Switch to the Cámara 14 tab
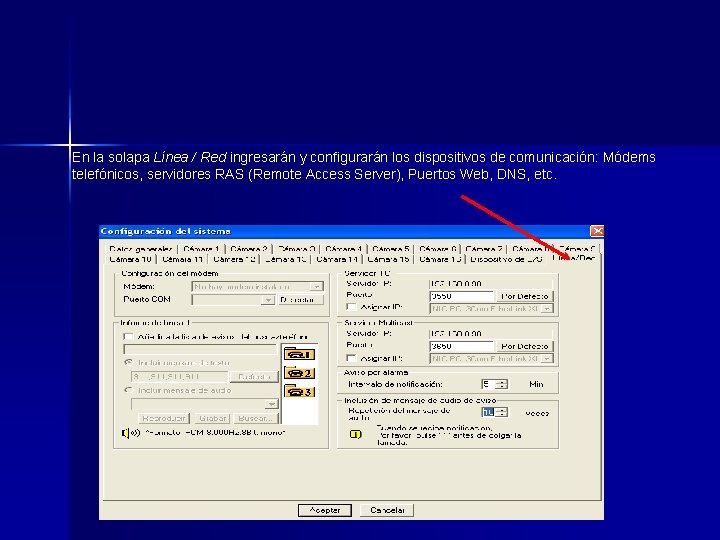The height and width of the screenshot is (540, 720). (x=337, y=259)
